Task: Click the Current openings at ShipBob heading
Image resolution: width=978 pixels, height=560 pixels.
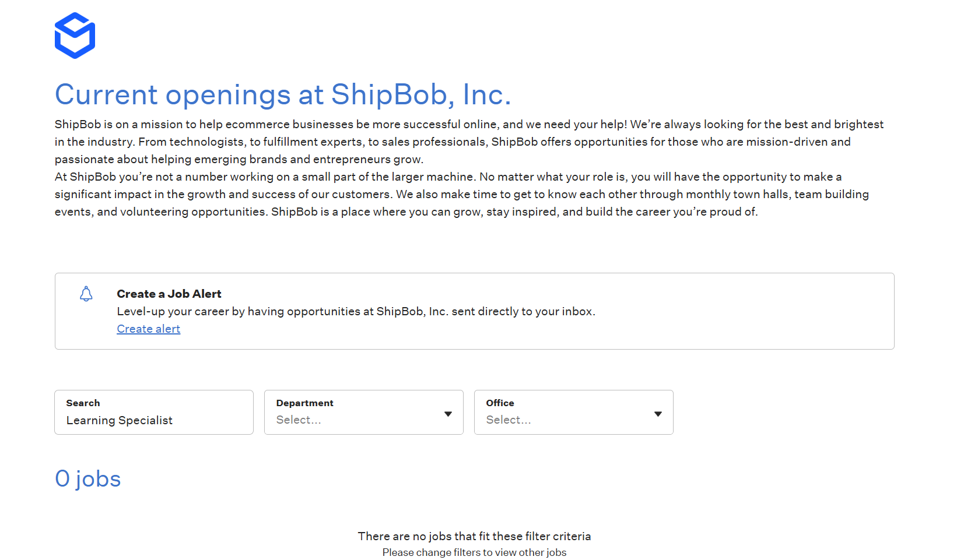Action: coord(283,94)
